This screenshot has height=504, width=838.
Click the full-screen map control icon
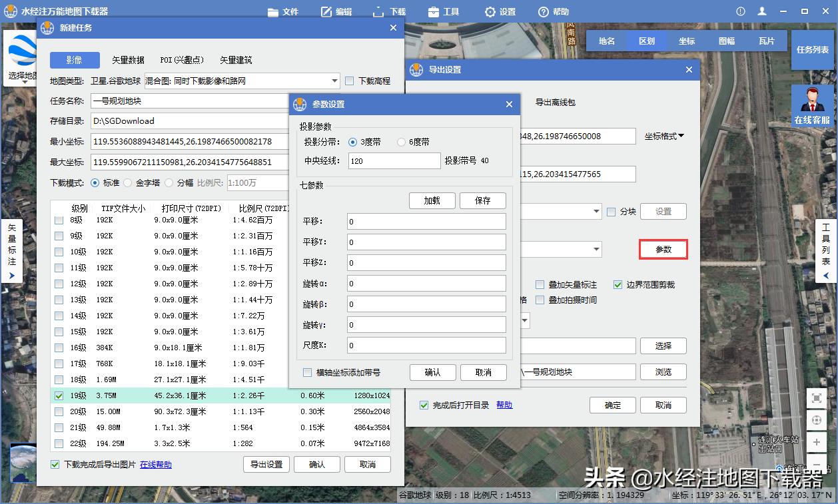[x=817, y=398]
